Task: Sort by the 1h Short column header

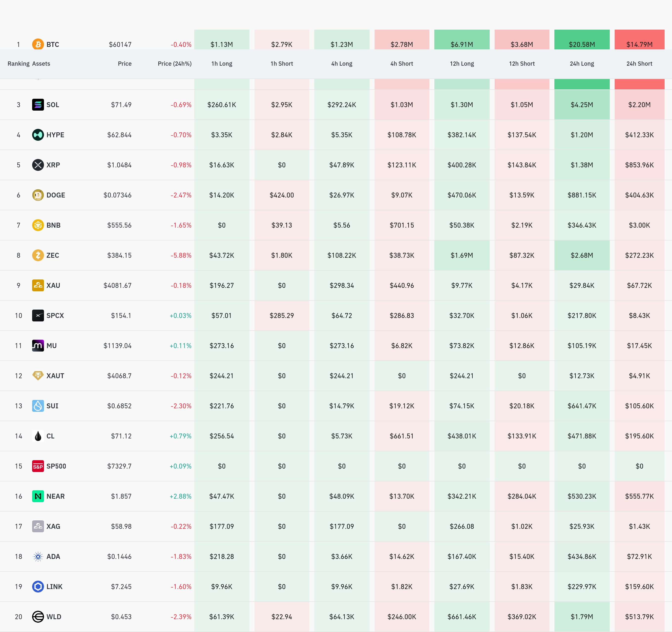Action: [282, 63]
